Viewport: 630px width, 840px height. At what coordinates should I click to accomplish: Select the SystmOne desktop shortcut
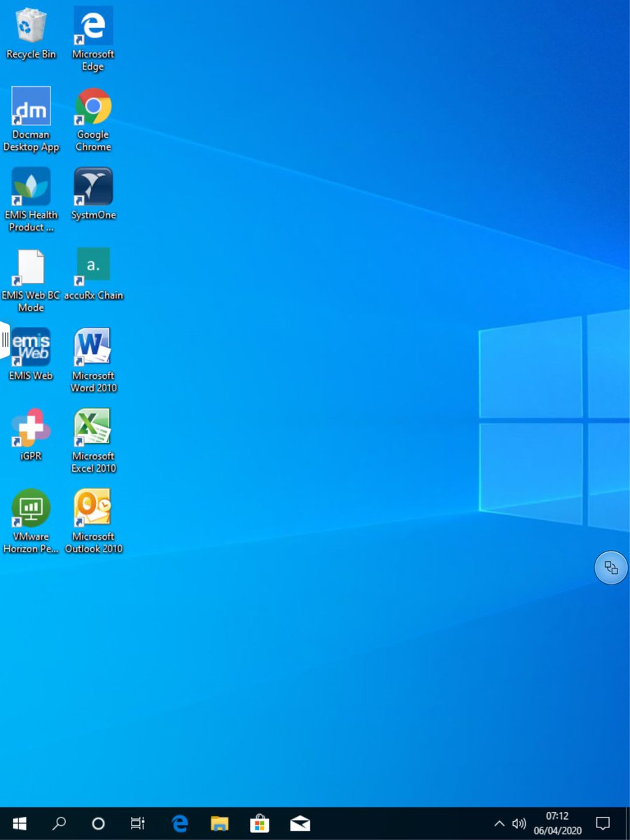click(93, 194)
